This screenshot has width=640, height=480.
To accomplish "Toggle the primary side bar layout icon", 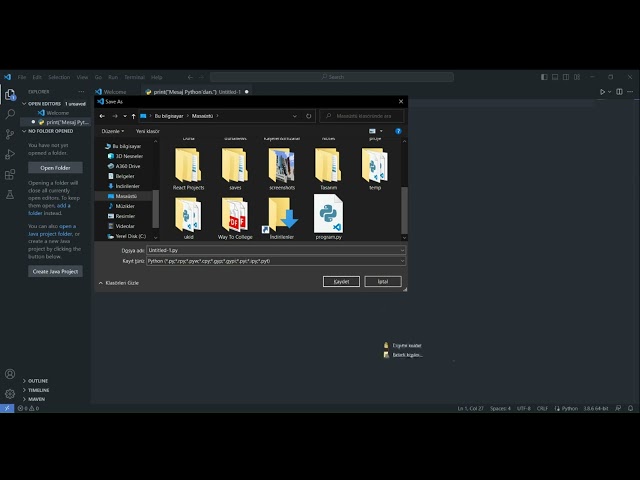I will coord(544,77).
